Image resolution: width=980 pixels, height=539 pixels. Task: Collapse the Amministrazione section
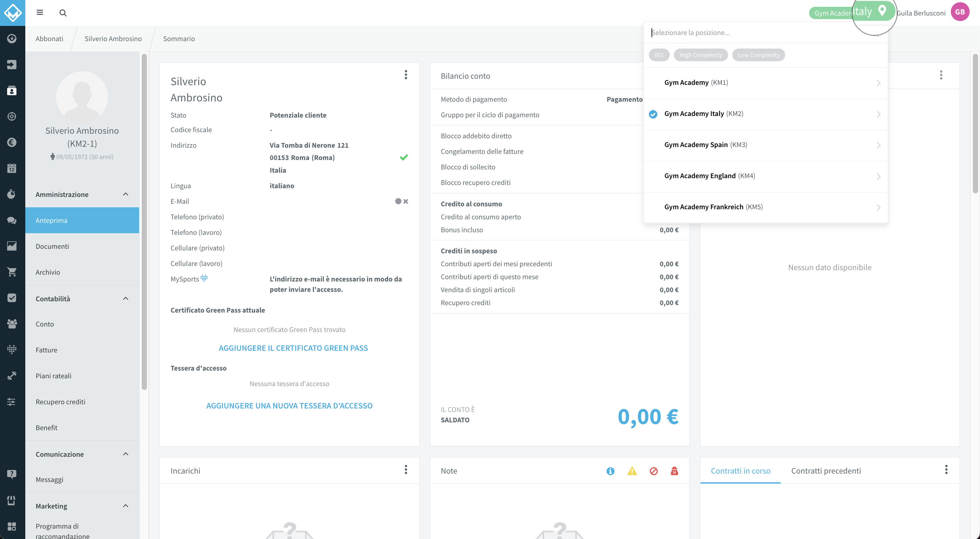coord(125,194)
